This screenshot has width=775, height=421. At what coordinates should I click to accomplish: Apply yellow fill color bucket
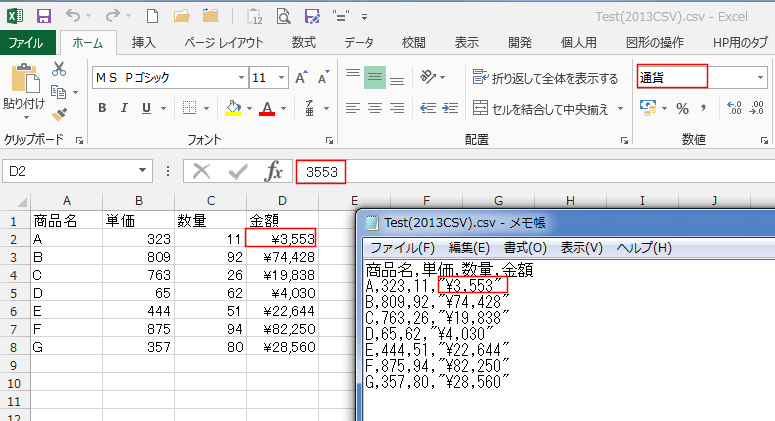[x=233, y=108]
